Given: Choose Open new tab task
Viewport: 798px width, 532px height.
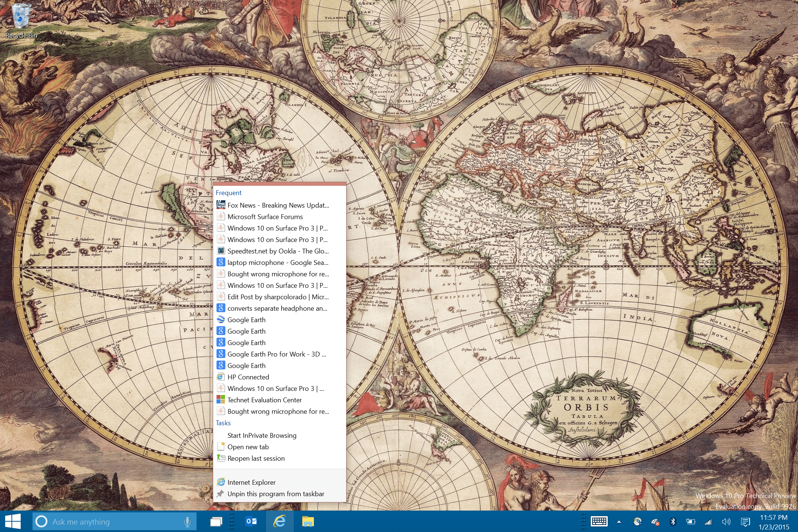Looking at the screenshot, I should [280, 447].
